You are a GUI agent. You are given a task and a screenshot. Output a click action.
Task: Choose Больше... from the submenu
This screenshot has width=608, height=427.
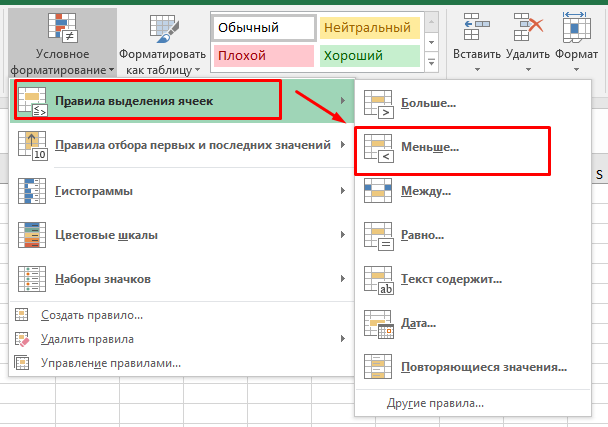coord(473,103)
